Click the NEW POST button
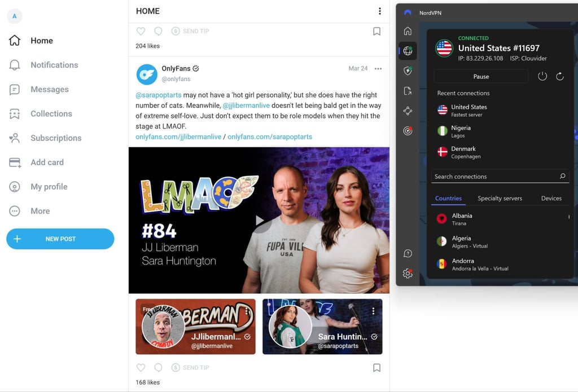The width and height of the screenshot is (578, 392). click(60, 239)
